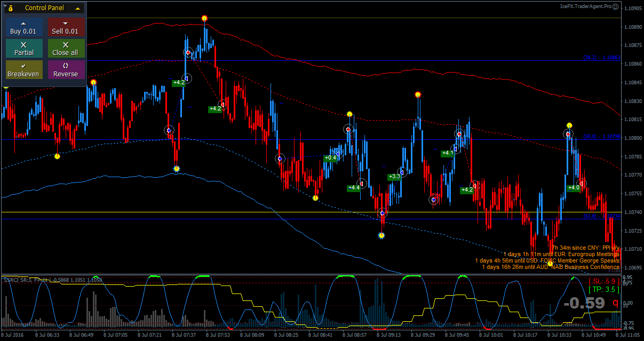This screenshot has height=341, width=644.
Task: Click the EUR: Eurogroup Meetings news line
Action: point(561,254)
